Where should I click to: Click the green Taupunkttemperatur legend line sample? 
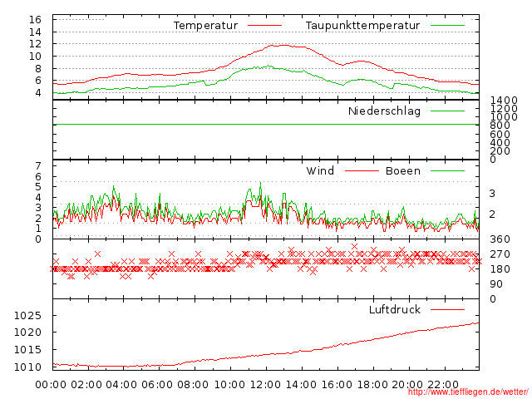tap(447, 26)
